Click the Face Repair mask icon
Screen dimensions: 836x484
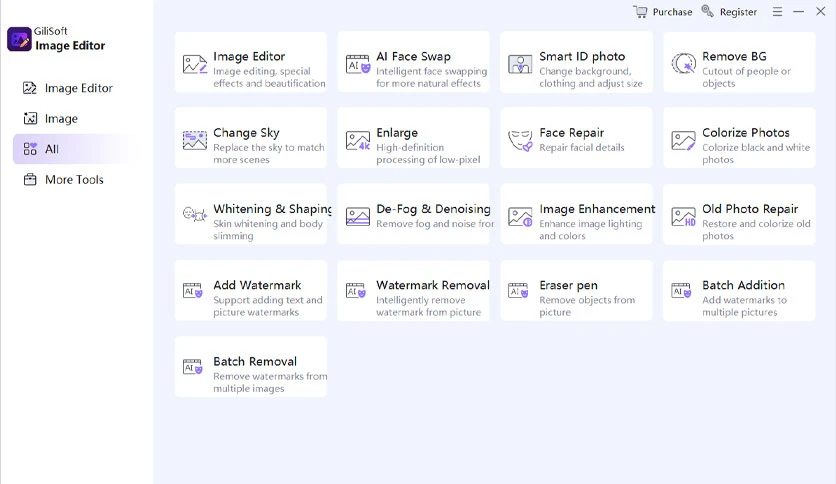[520, 141]
